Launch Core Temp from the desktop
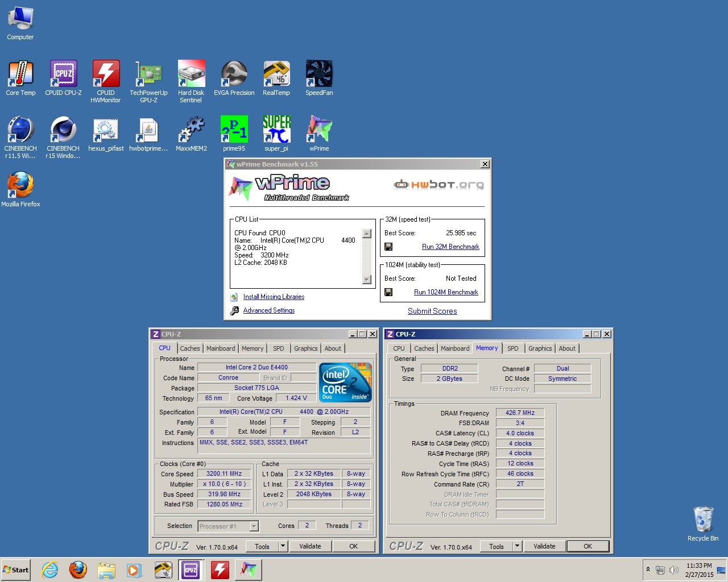Image resolution: width=728 pixels, height=582 pixels. click(x=20, y=78)
